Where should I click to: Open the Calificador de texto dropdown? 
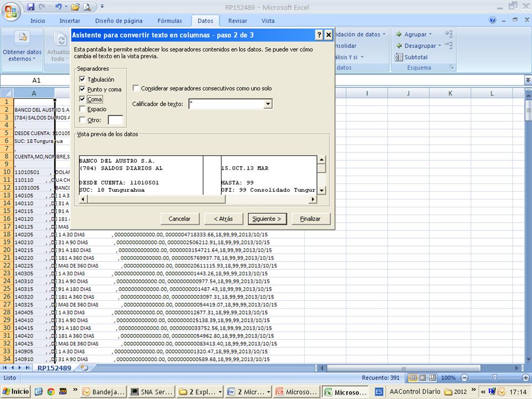[268, 104]
